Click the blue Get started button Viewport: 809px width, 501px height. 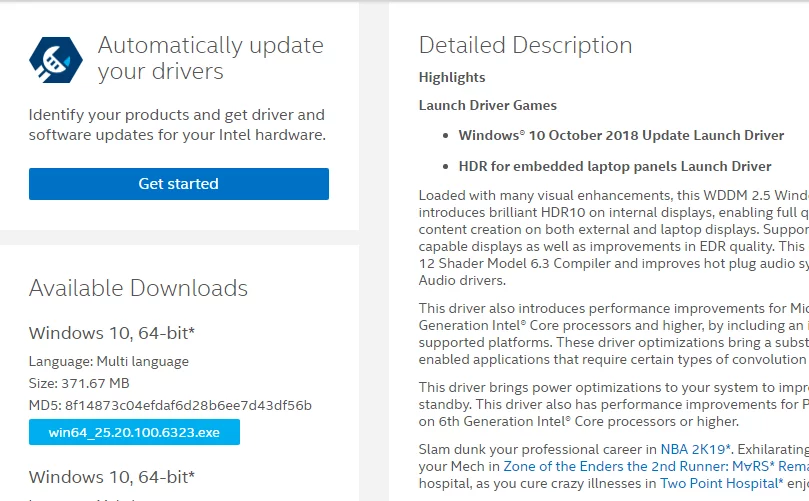pos(179,184)
